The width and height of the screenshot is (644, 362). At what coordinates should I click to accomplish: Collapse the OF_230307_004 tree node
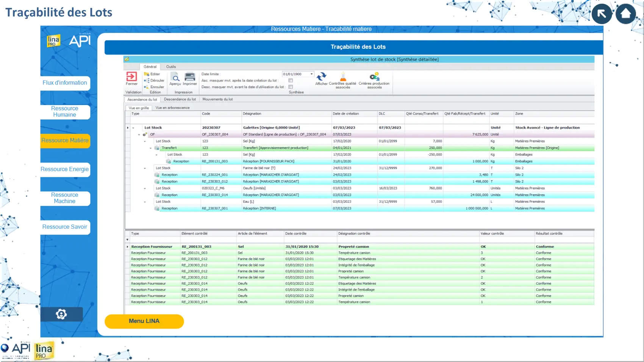139,134
